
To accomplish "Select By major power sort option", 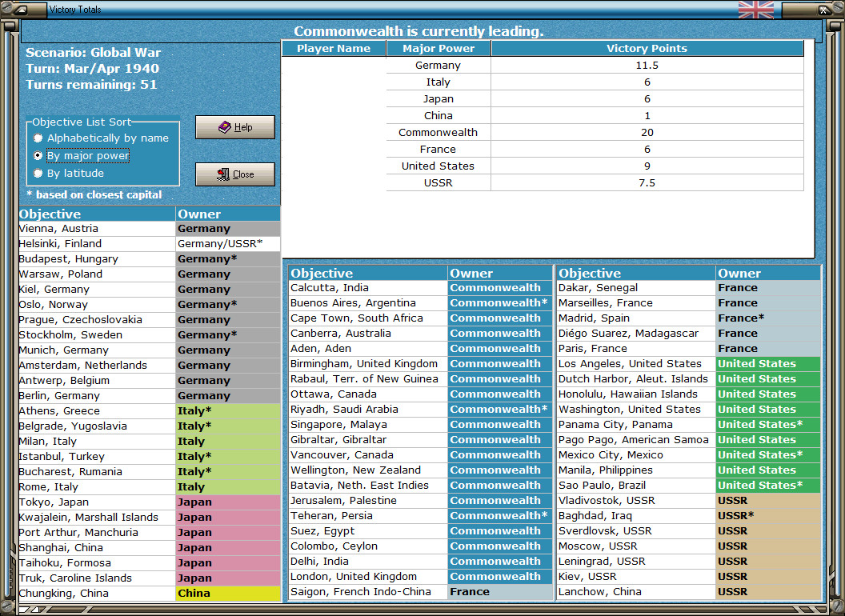I will click(x=38, y=155).
